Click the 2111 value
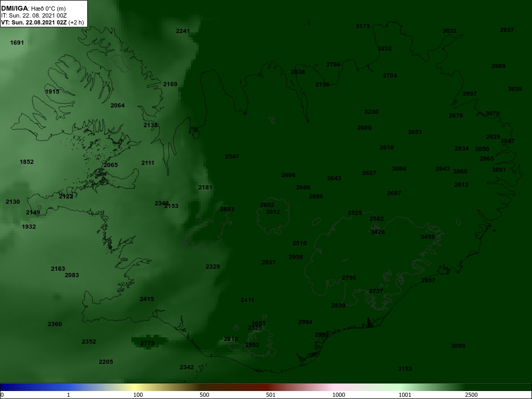 pyautogui.click(x=147, y=163)
